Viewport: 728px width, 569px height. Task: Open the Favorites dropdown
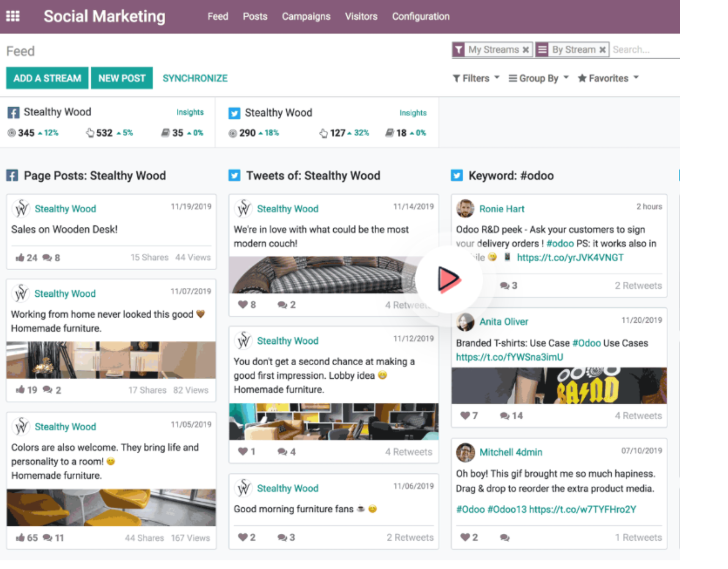pos(608,78)
